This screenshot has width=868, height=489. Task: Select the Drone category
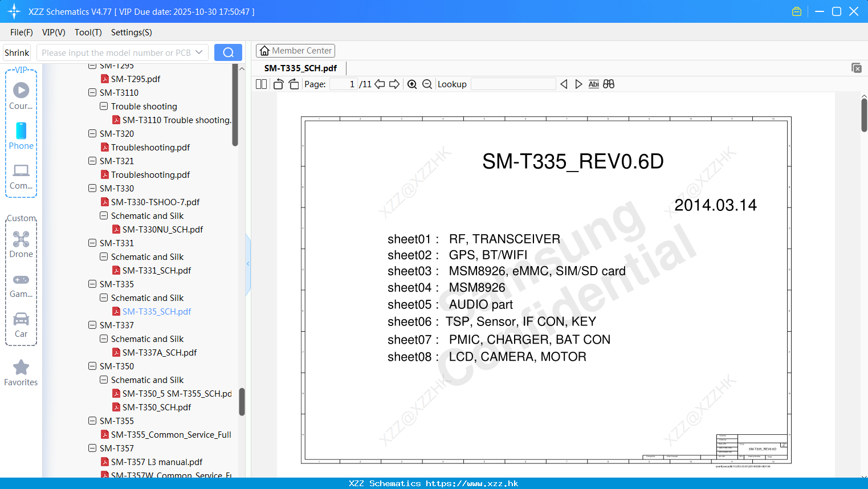coord(21,244)
